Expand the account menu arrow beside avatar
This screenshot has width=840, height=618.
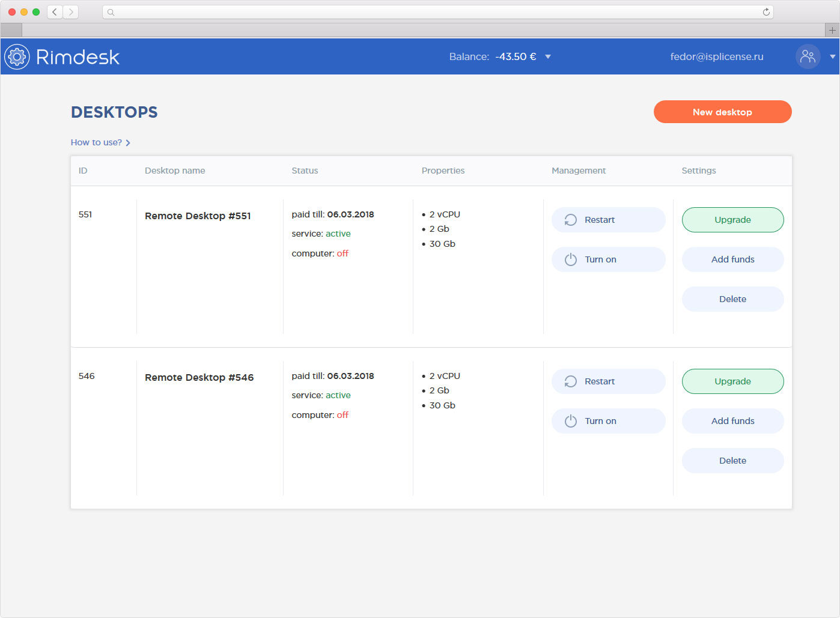[x=832, y=57]
